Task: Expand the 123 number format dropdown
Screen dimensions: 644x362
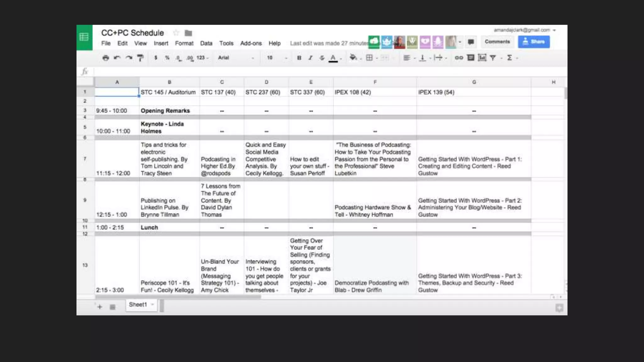Action: tap(202, 58)
